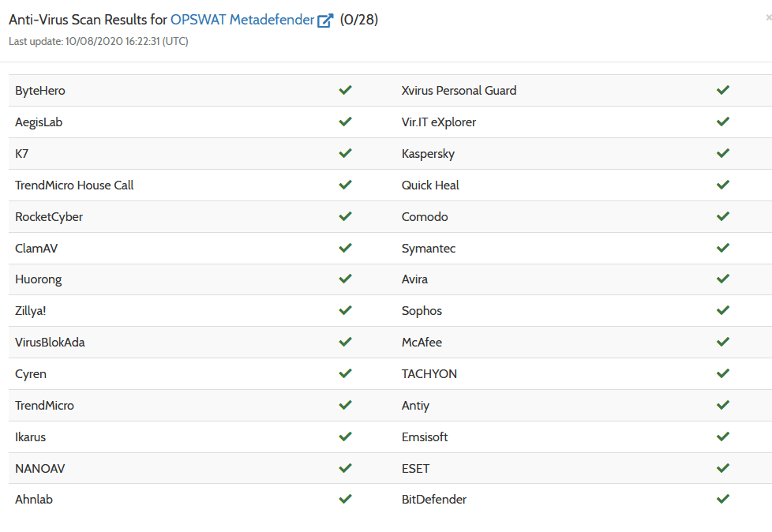Click the green checkmark for Kaspersky
This screenshot has width=772, height=532.
pos(723,154)
